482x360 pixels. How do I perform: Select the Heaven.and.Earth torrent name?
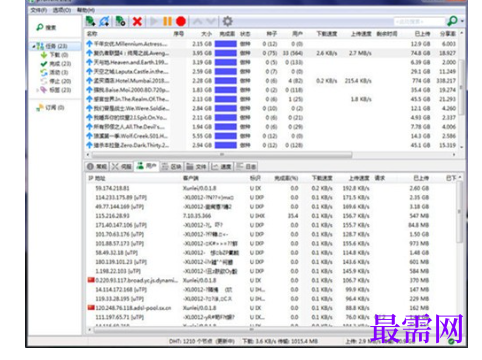pos(131,62)
